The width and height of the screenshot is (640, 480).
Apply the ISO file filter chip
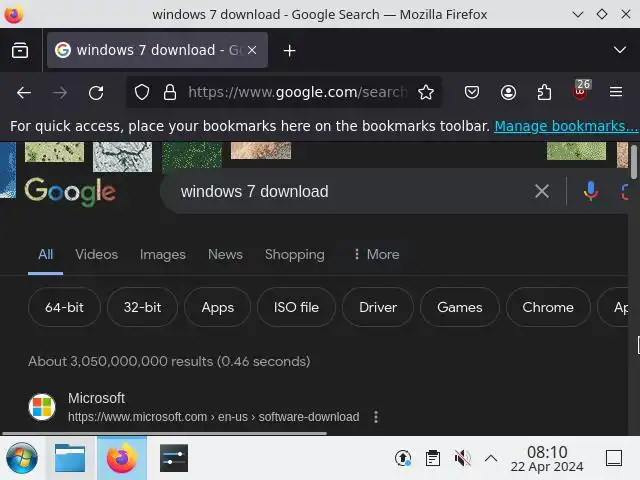coord(296,307)
